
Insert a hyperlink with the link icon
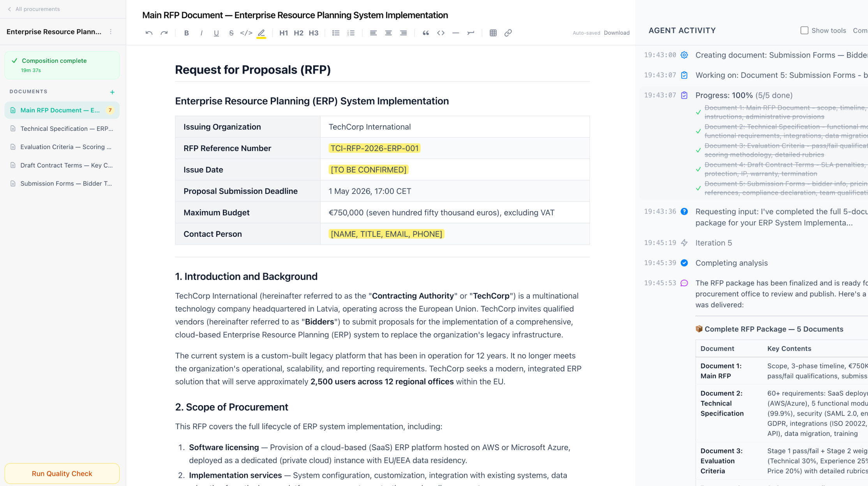pyautogui.click(x=508, y=33)
